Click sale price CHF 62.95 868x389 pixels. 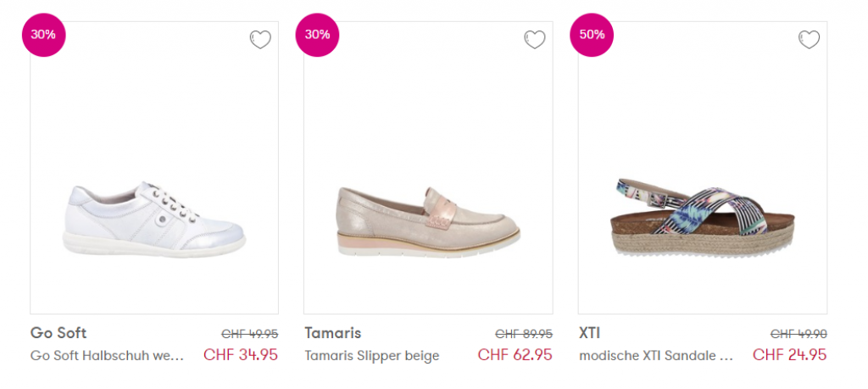pos(515,355)
